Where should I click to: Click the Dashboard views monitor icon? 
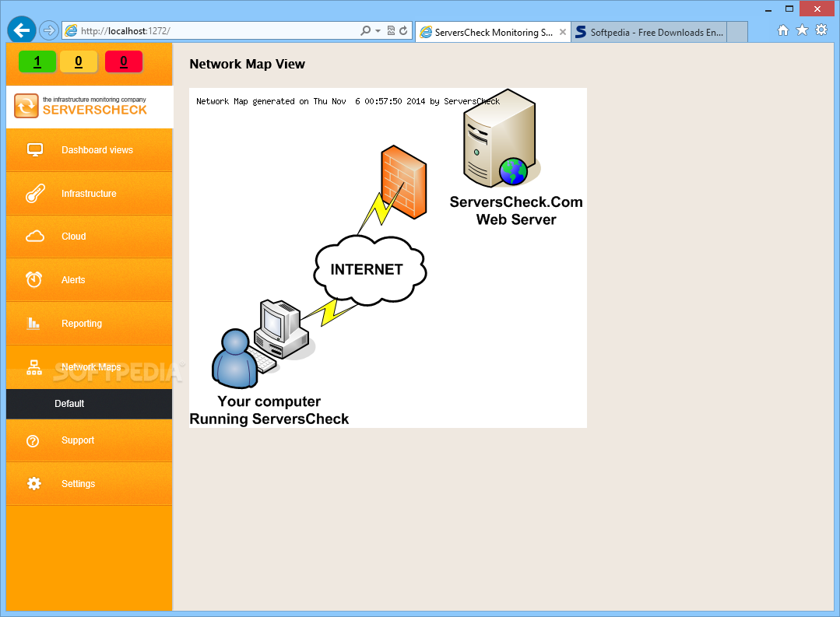35,150
